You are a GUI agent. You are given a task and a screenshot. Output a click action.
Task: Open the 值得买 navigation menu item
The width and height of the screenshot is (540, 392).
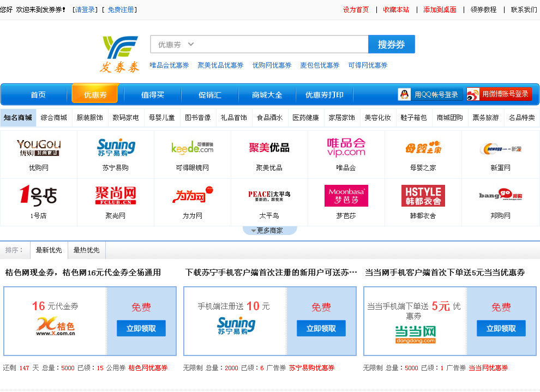click(153, 95)
